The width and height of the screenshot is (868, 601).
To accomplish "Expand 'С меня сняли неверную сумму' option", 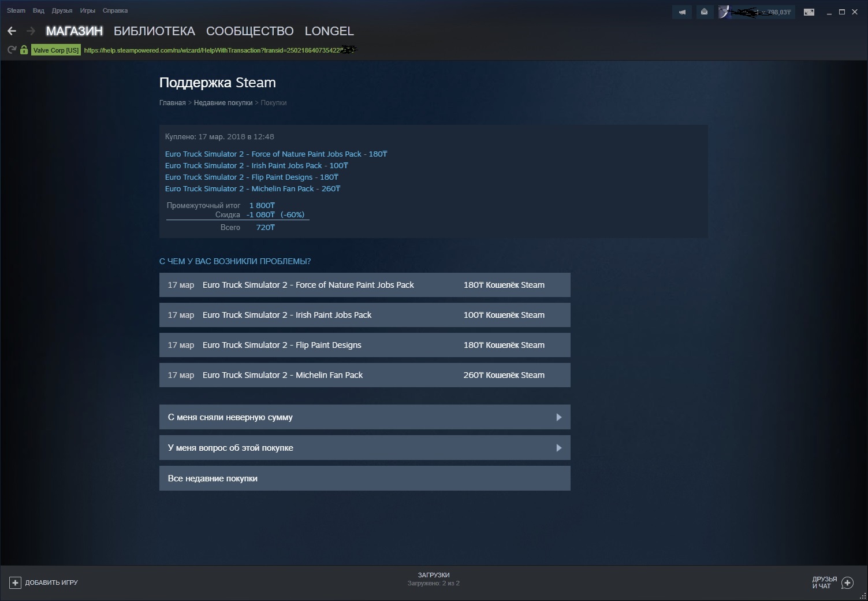I will click(x=364, y=417).
